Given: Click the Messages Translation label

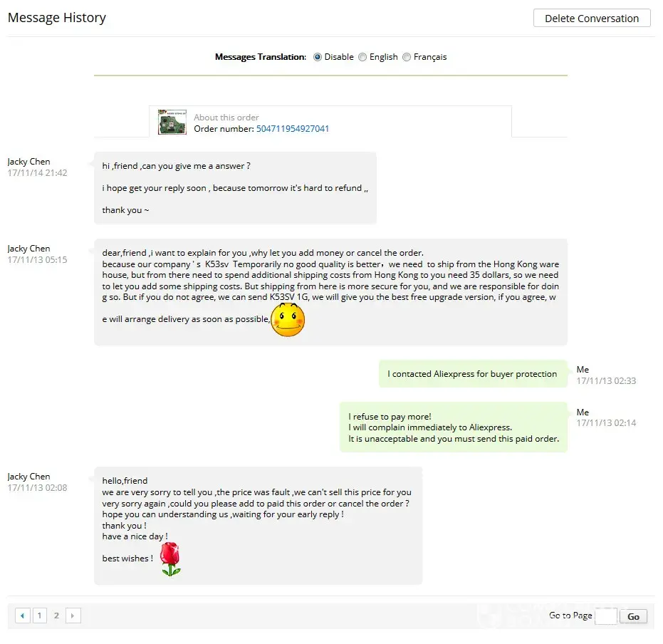Looking at the screenshot, I should point(261,57).
